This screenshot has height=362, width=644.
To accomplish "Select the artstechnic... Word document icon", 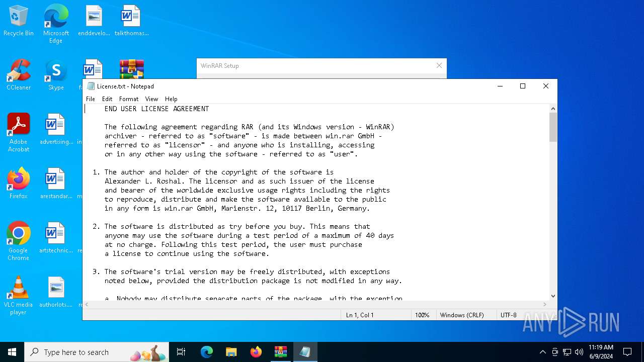I will [x=56, y=238].
